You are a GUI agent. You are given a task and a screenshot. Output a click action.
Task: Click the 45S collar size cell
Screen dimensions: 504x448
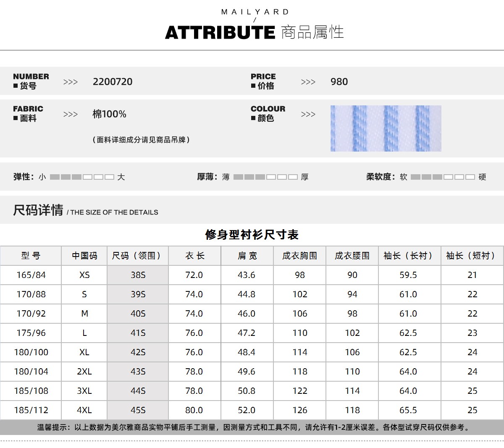[138, 410]
